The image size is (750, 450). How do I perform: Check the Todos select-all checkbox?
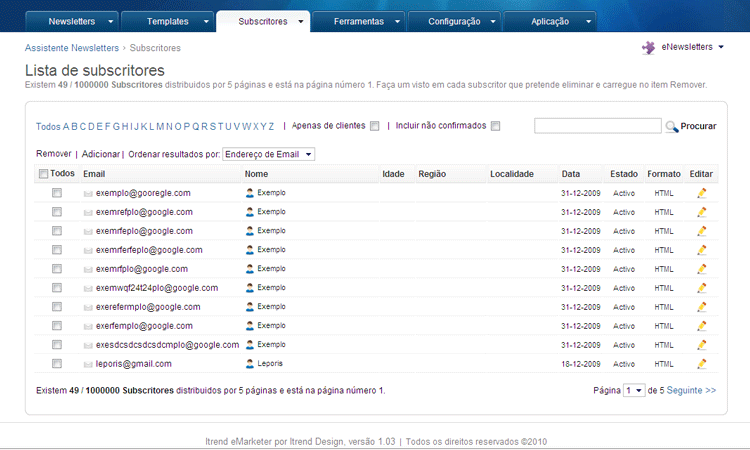point(43,174)
